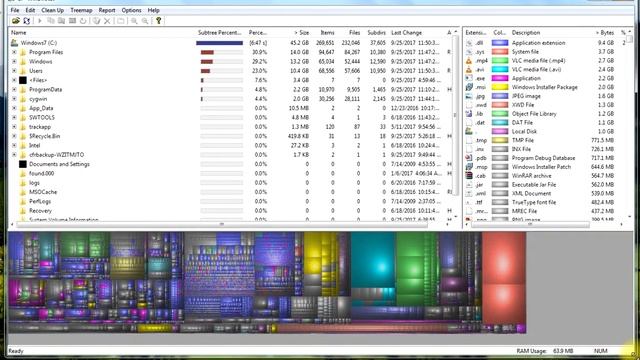Image resolution: width=640 pixels, height=360 pixels.
Task: Click the Zoom Out magnifier icon
Action: 145,21
